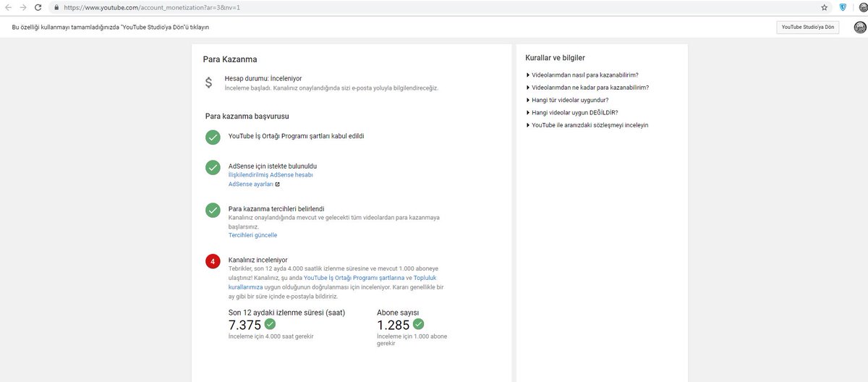Image resolution: width=868 pixels, height=382 pixels.
Task: Click the 7.375 watch hours value
Action: coord(244,325)
